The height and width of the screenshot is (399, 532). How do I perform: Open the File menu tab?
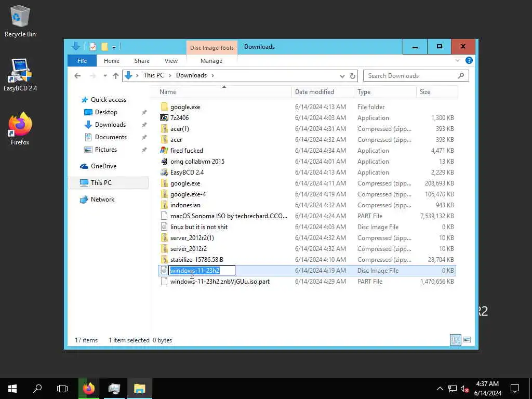[82, 61]
